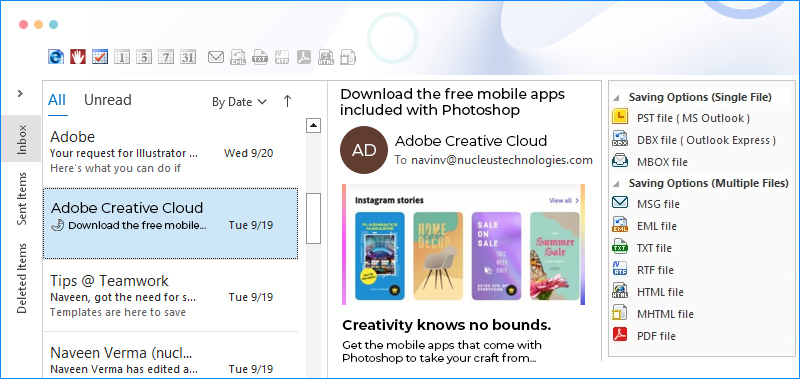Click the calendar checkmark toolbar icon

point(100,57)
